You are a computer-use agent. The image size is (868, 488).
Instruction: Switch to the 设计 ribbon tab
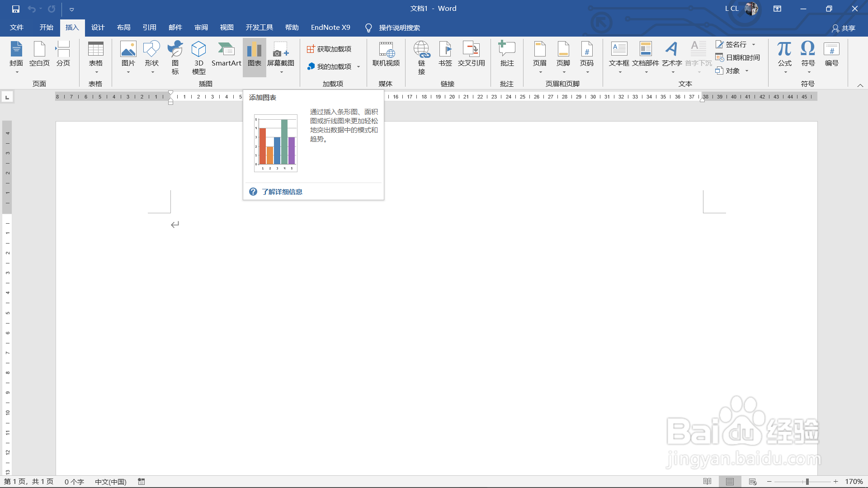click(x=98, y=28)
